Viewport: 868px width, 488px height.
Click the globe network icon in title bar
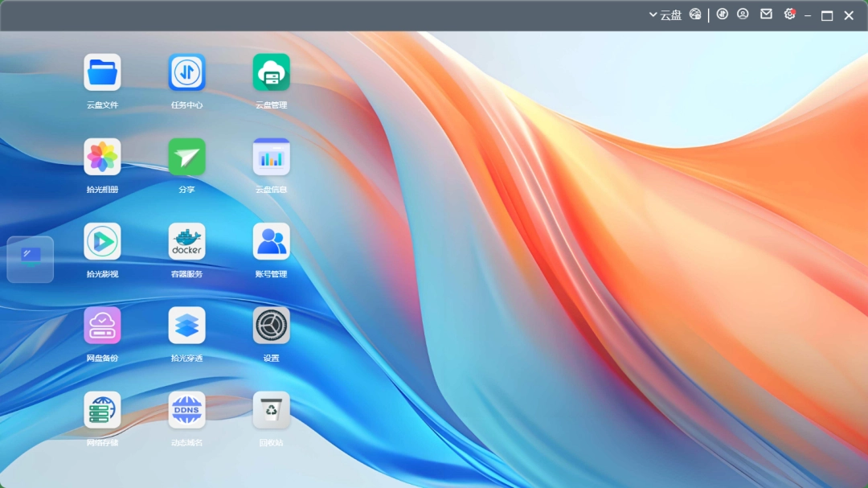coord(695,14)
